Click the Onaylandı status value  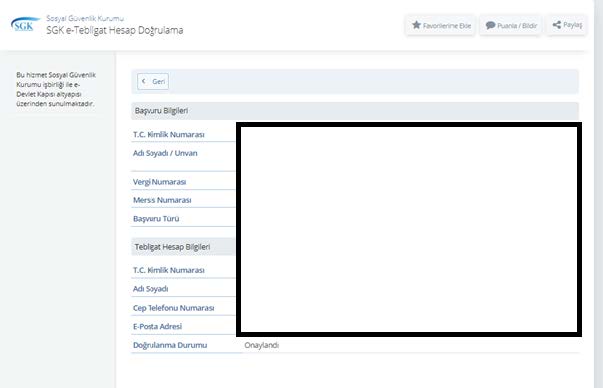pyautogui.click(x=262, y=345)
